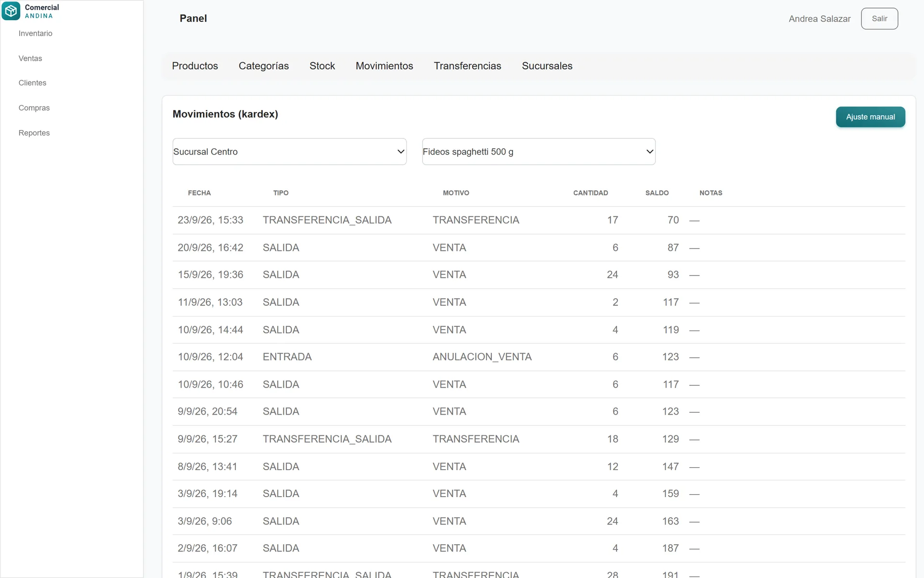Click the date 9/9/26, 15:27

[207, 439]
